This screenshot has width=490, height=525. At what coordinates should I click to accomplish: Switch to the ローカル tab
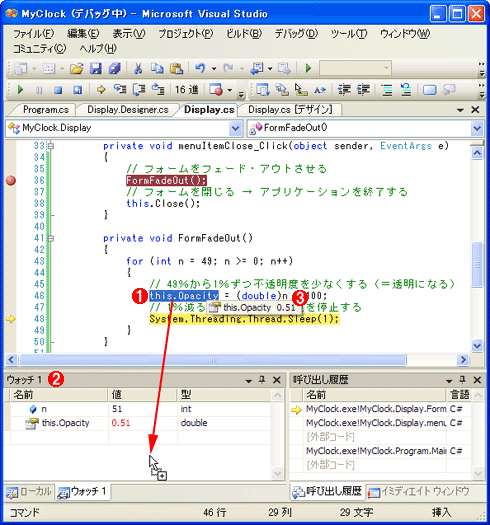pyautogui.click(x=29, y=492)
